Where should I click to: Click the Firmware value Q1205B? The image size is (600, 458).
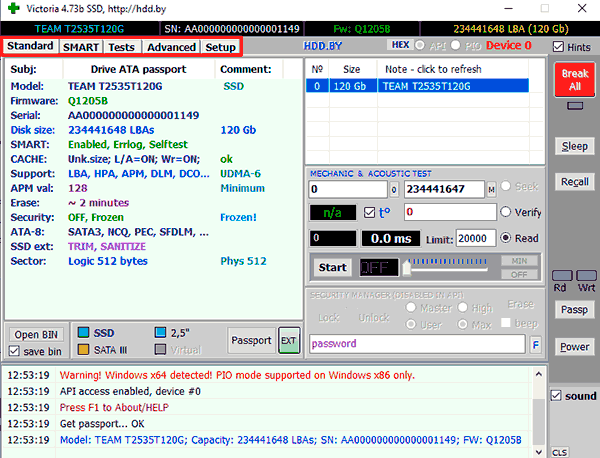88,101
